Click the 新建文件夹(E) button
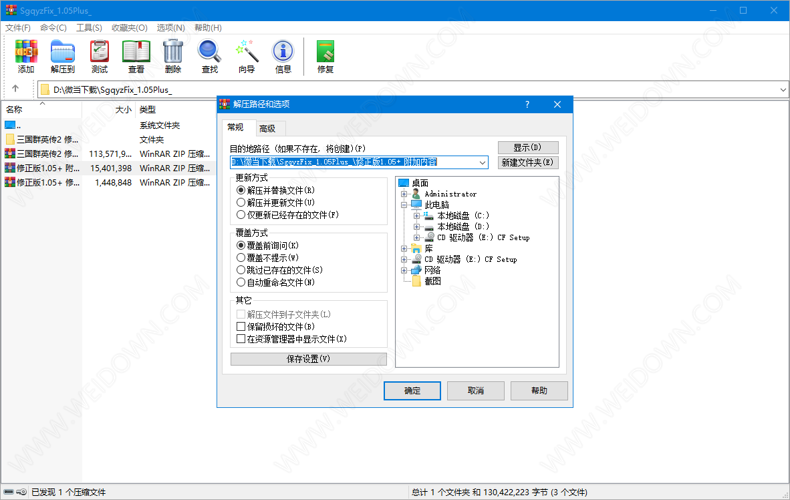Screen dimensions: 790x500 pos(528,162)
